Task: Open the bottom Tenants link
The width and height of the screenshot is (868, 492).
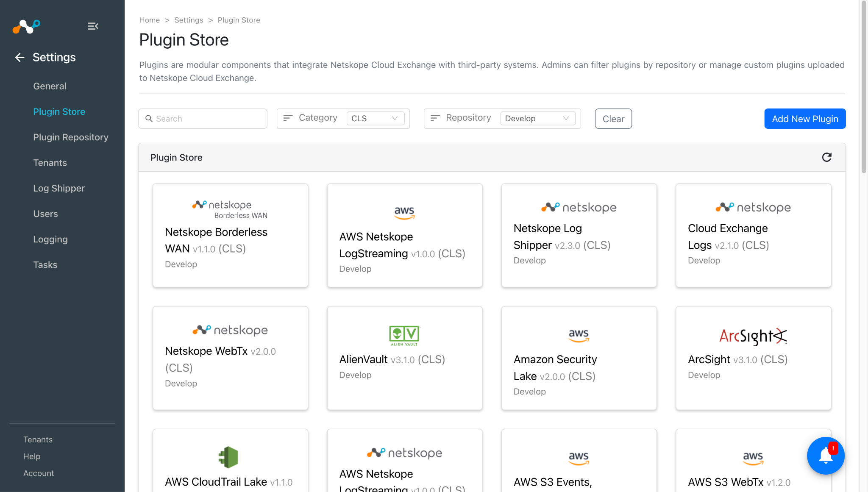Action: coord(38,439)
